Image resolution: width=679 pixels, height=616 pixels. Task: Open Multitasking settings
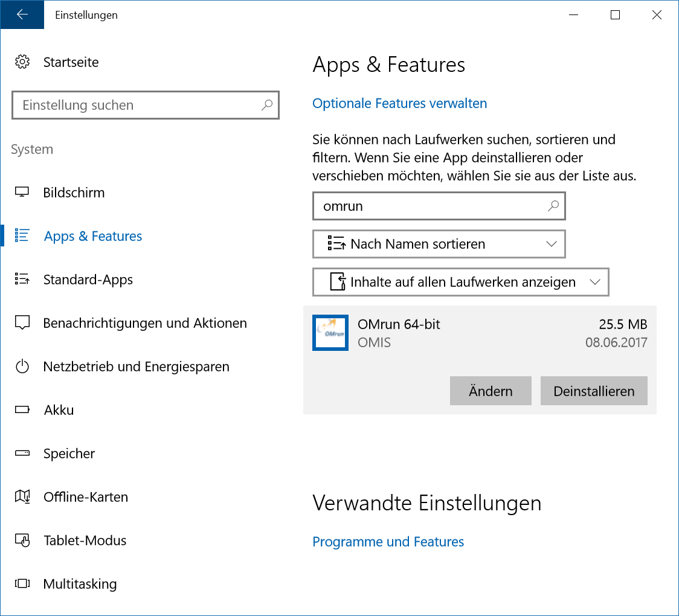(80, 584)
